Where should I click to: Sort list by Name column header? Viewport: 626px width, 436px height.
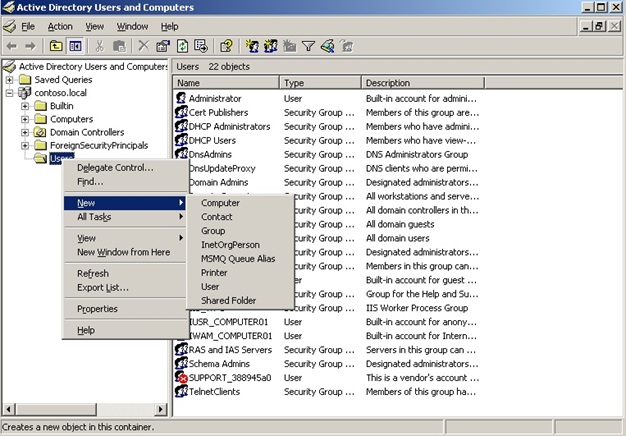226,83
